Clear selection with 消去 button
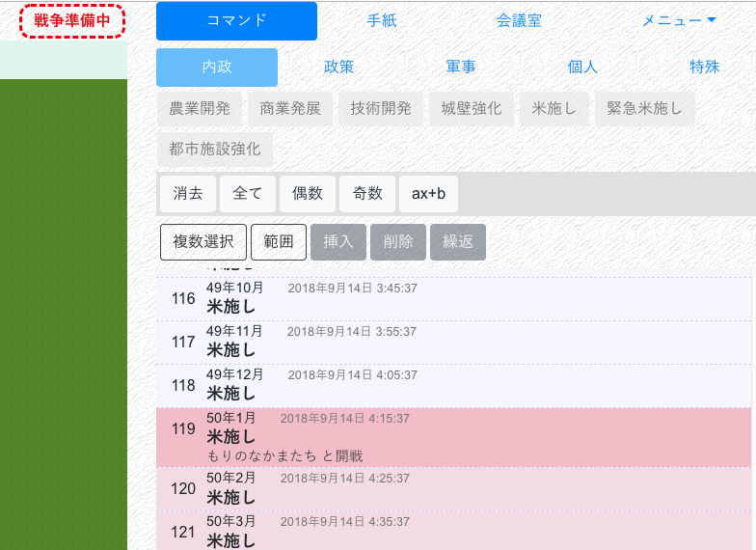Screen dimensions: 756x550 (x=188, y=194)
